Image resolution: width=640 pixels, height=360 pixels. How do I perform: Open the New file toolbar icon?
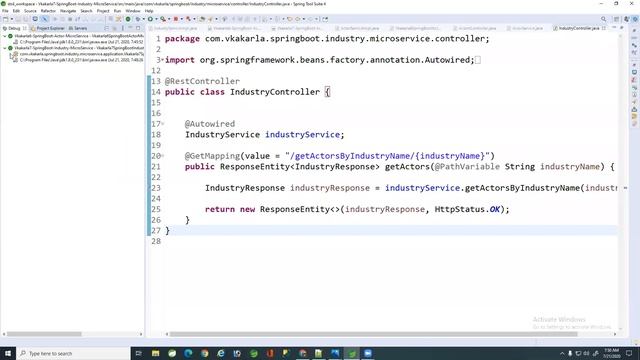coord(5,19)
